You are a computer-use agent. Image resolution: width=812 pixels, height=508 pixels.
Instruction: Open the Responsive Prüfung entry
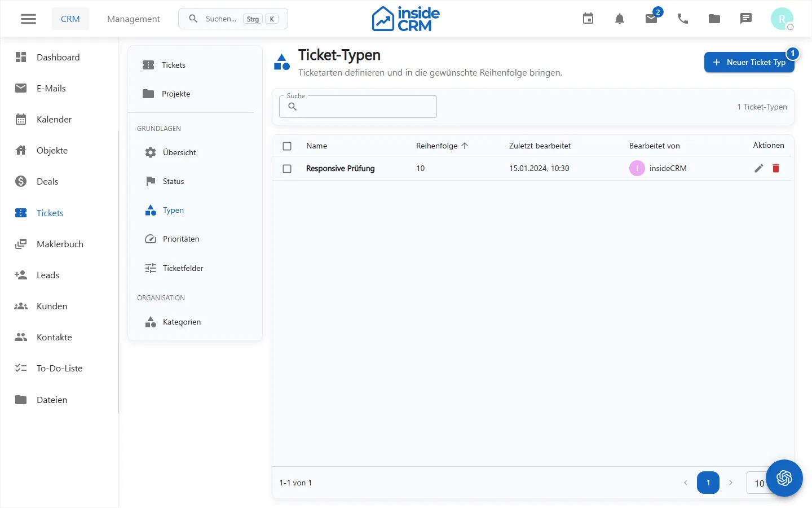340,168
